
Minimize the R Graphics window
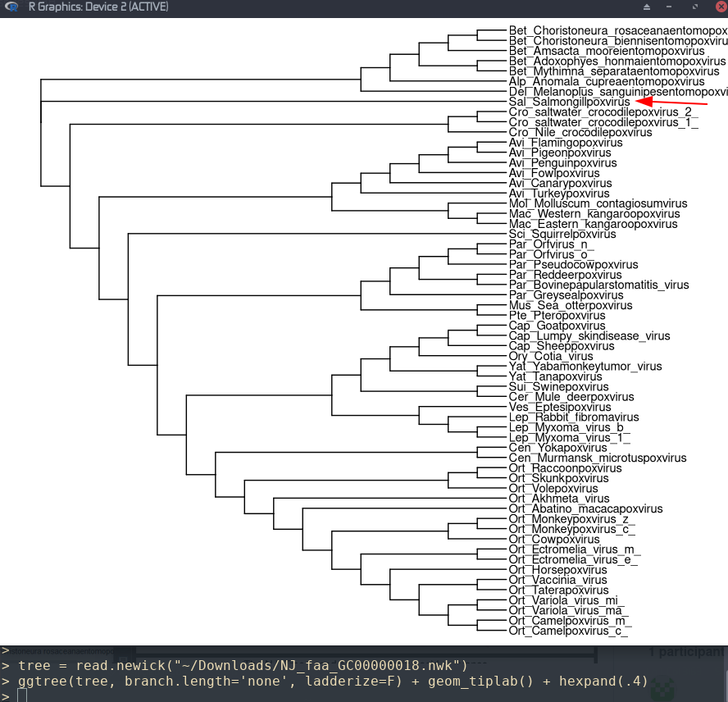click(668, 7)
